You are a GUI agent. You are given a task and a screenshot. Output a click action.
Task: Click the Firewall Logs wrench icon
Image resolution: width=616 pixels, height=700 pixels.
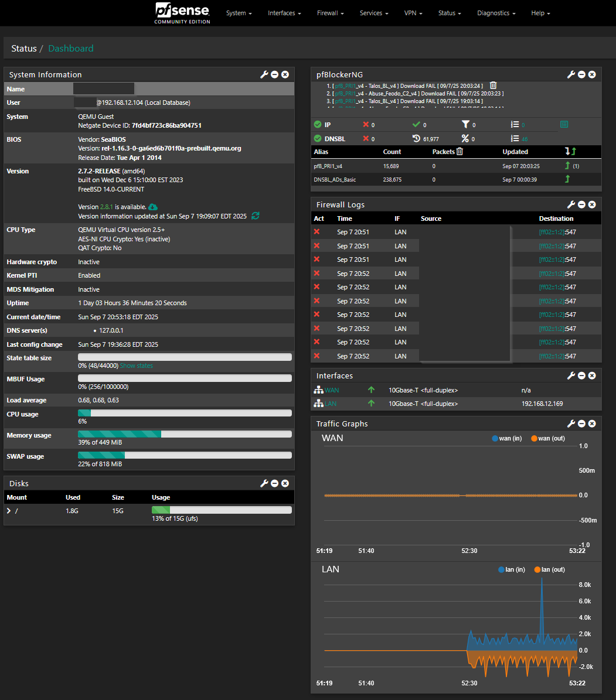(571, 204)
